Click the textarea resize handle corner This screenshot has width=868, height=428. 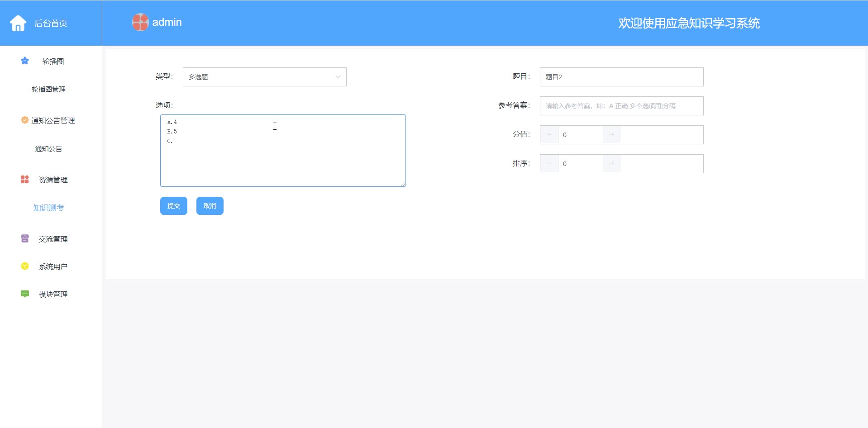click(x=403, y=184)
